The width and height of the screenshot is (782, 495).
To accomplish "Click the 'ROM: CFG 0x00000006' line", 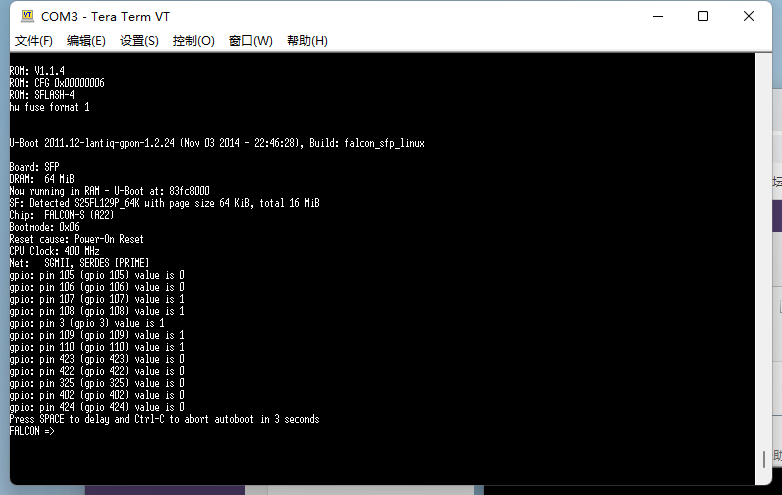I will point(57,83).
